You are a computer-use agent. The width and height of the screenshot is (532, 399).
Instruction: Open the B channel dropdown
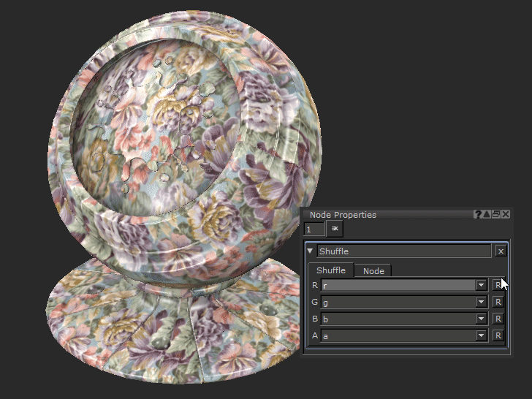[481, 319]
